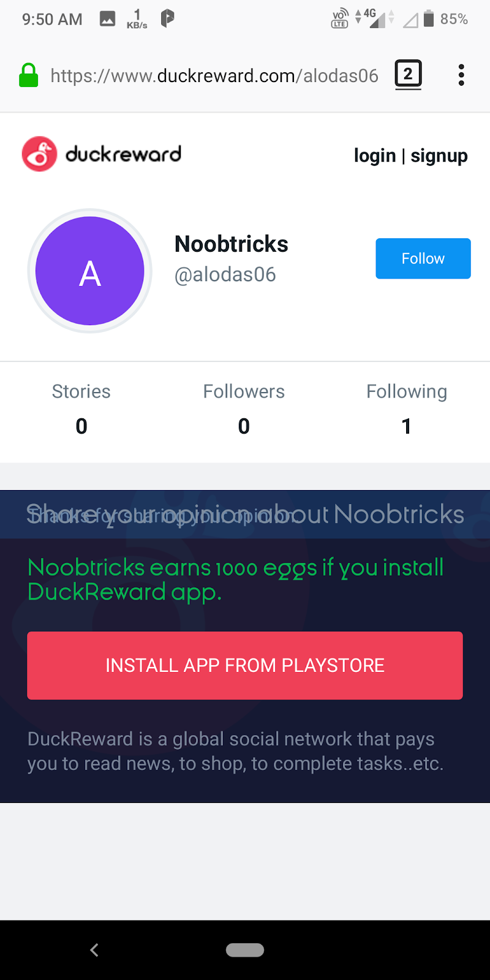This screenshot has height=980, width=490.
Task: Tap the battery icon in status bar
Action: tap(429, 19)
